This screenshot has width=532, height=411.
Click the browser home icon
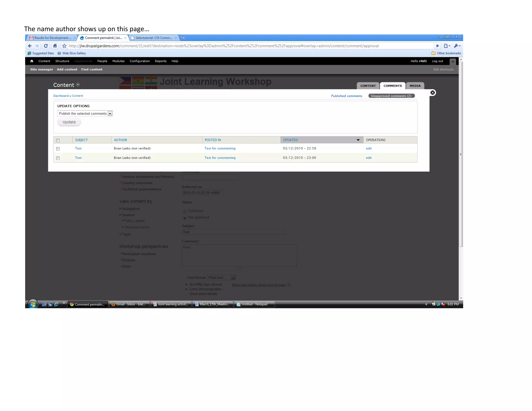click(55, 46)
